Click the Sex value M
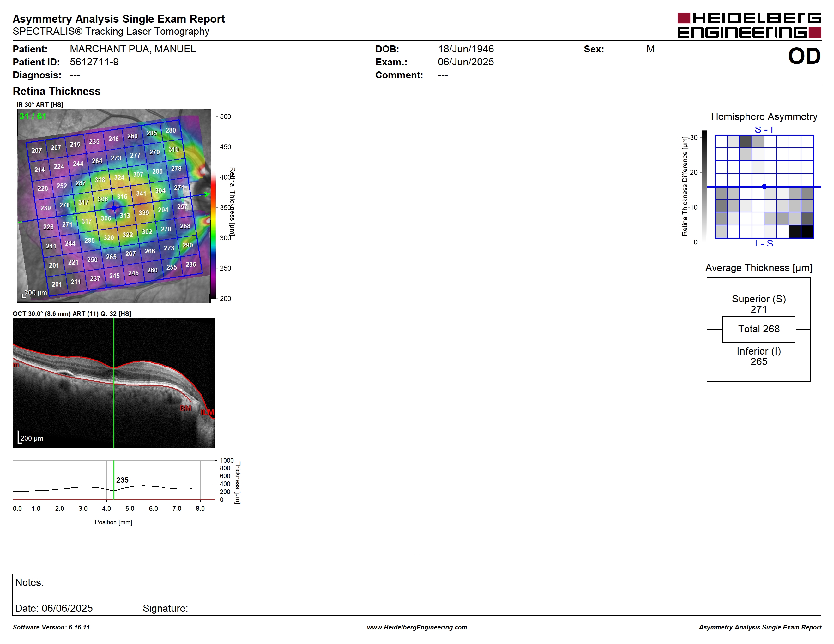The width and height of the screenshot is (834, 644). coord(650,49)
